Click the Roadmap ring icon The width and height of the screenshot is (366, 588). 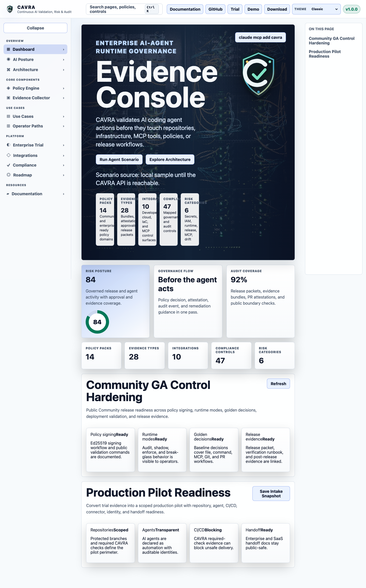9,175
